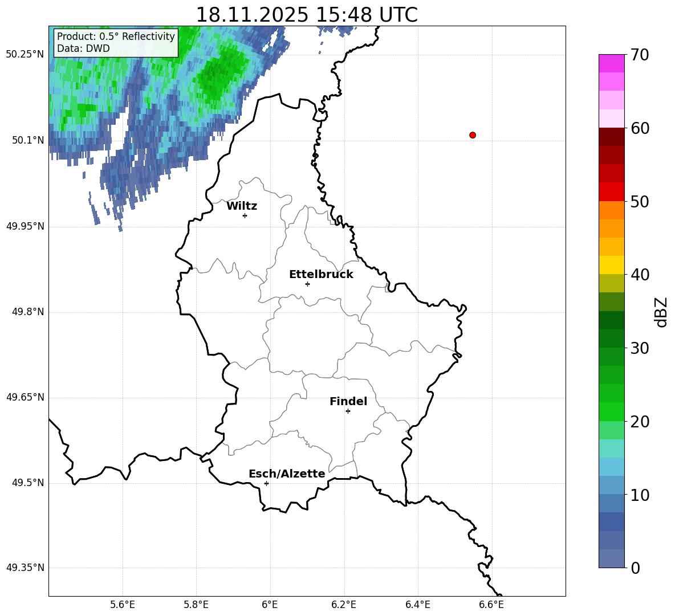
Task: Click the 5.8°E longitude label
Action: coord(196,605)
